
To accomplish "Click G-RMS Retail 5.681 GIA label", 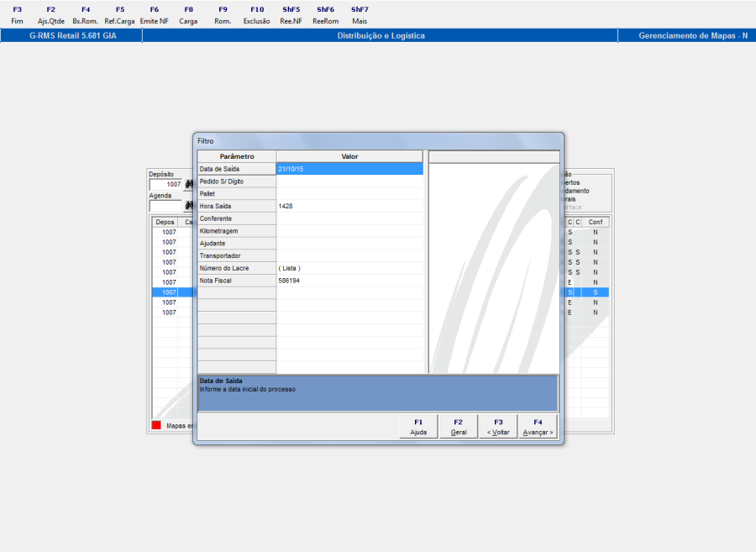I will tap(73, 35).
